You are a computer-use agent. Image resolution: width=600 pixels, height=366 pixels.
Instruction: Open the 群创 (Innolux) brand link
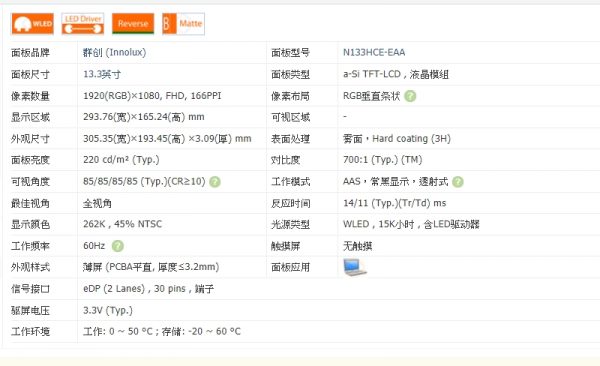click(114, 52)
